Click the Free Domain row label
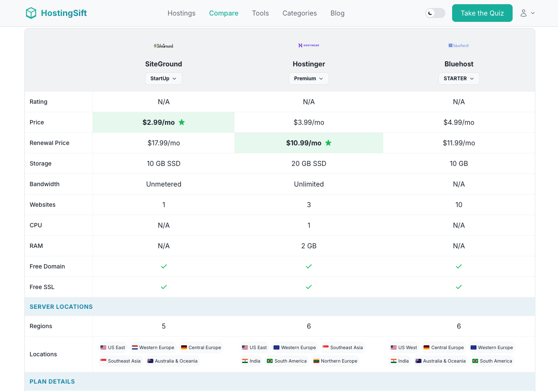 click(47, 266)
